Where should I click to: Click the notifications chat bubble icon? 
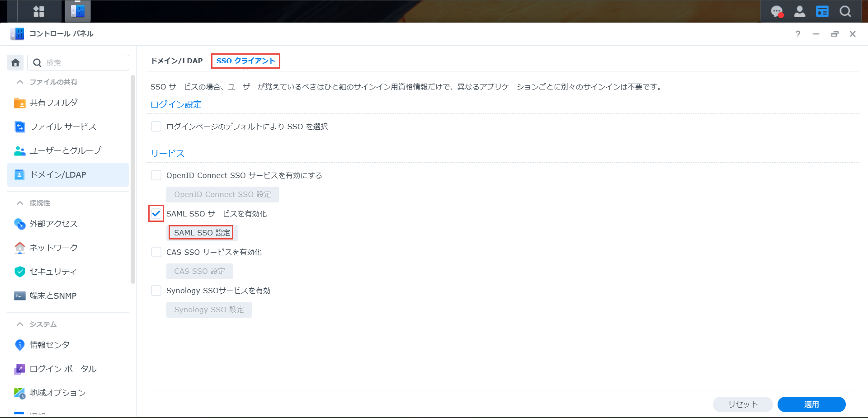(x=777, y=11)
